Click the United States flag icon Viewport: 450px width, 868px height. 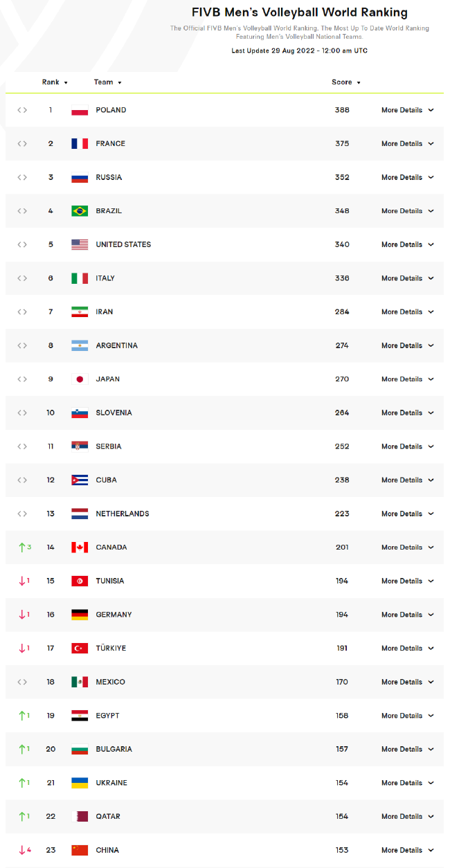click(x=80, y=244)
